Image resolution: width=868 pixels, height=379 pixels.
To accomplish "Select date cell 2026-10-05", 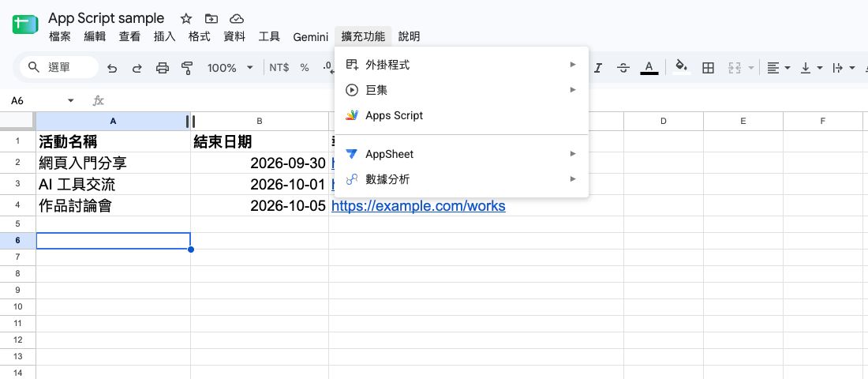I will tap(260, 206).
